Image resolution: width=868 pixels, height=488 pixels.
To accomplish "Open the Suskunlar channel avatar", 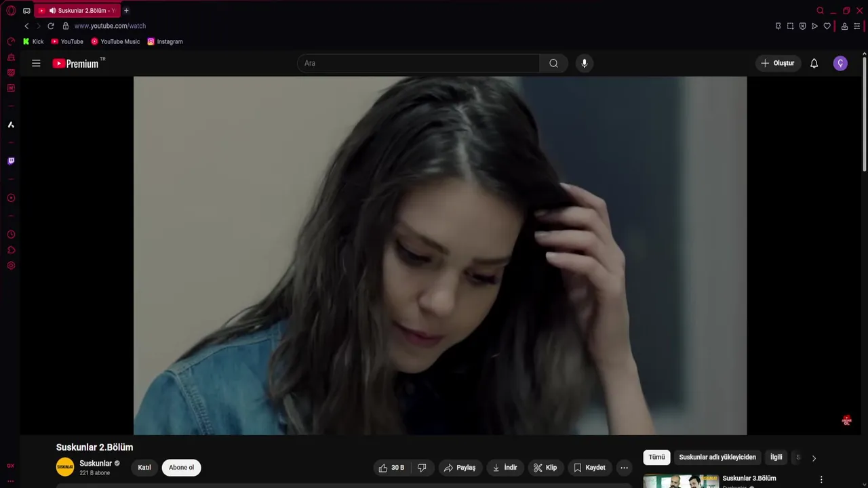I will click(x=65, y=467).
